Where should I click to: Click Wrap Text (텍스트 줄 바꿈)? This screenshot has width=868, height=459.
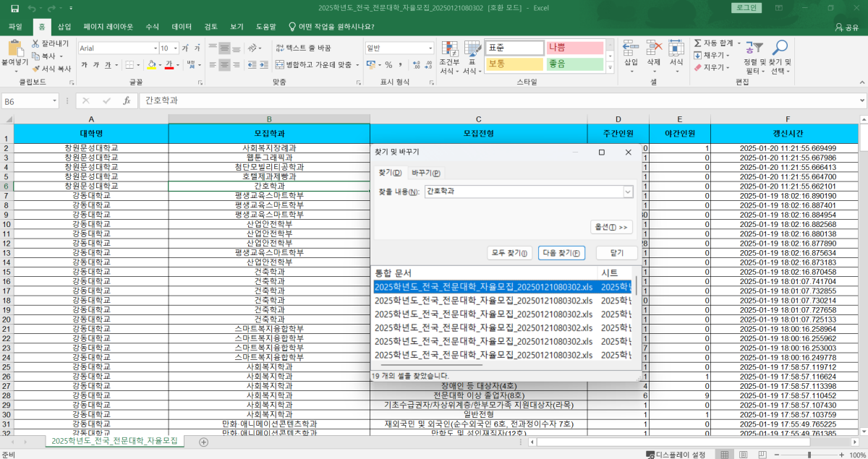point(304,48)
